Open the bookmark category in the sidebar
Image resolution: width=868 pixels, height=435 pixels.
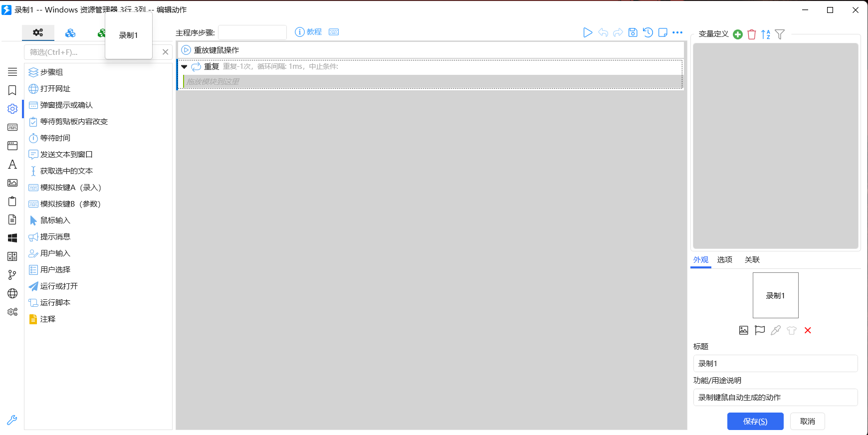12,90
